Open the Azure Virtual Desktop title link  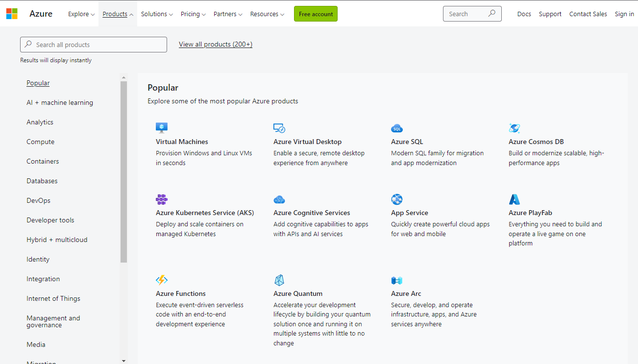[x=307, y=142]
